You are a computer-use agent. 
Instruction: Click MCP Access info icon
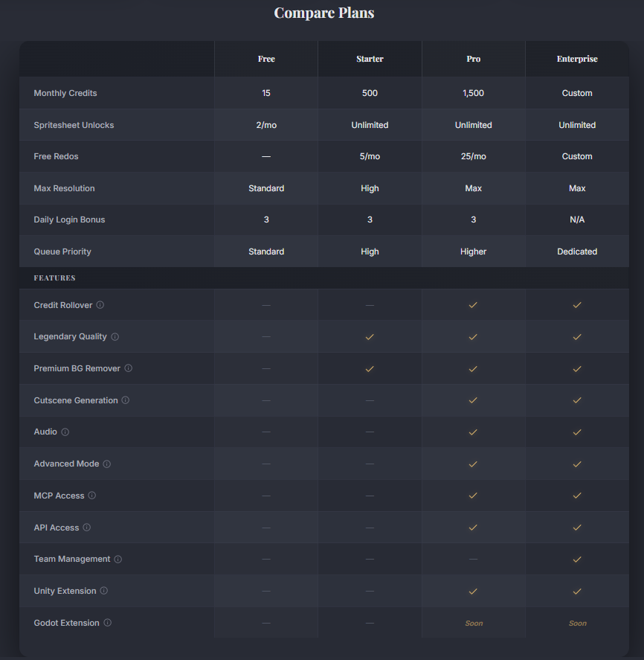click(92, 496)
